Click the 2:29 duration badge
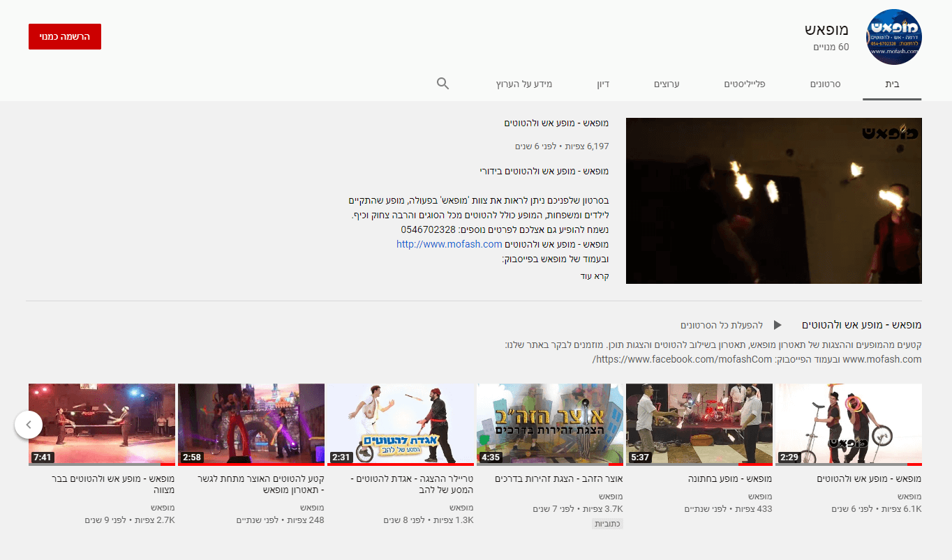 (x=789, y=457)
